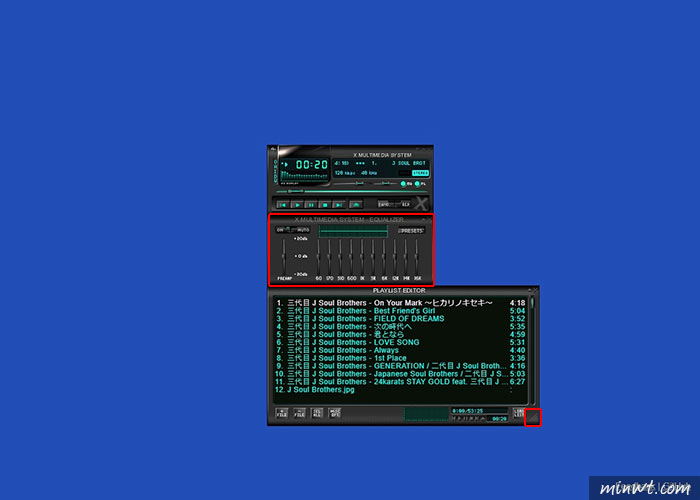Viewport: 700px width, 500px height.
Task: Select playlist track 5 with duration 4:59
Action: click(x=400, y=334)
